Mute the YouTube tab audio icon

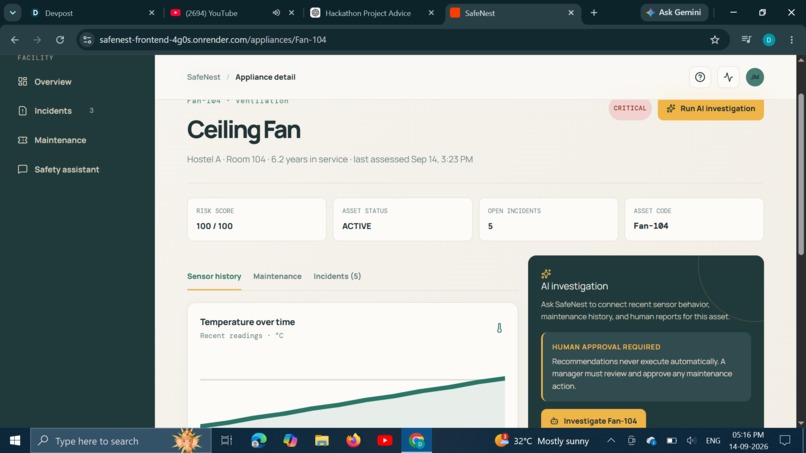coord(276,13)
